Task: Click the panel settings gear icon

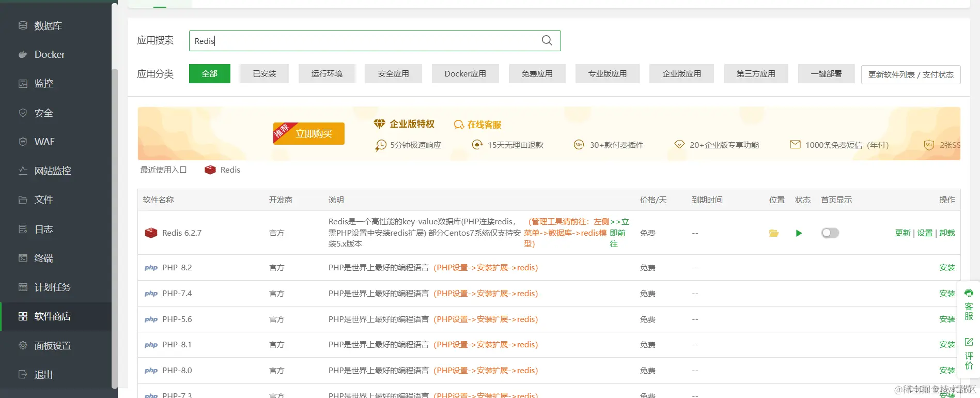Action: [23, 345]
